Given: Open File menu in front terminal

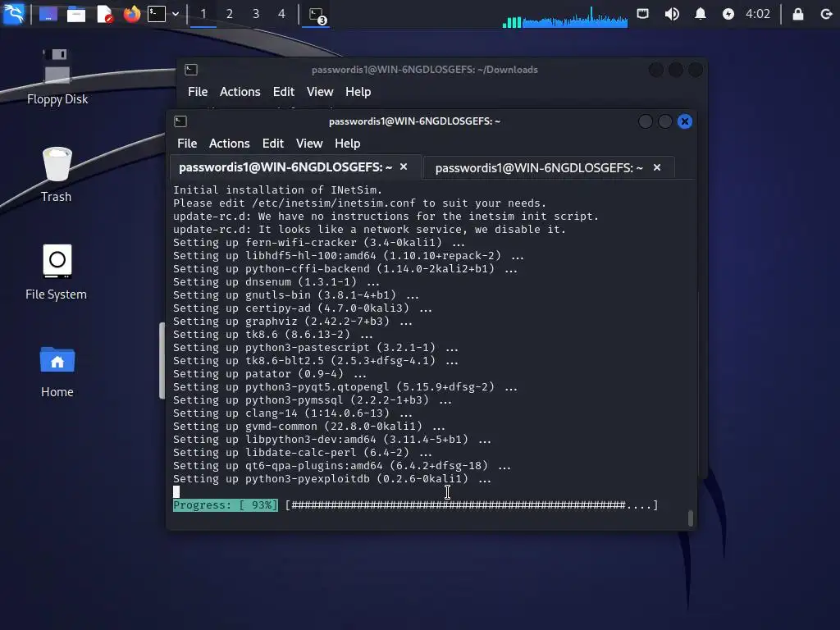Looking at the screenshot, I should (187, 144).
